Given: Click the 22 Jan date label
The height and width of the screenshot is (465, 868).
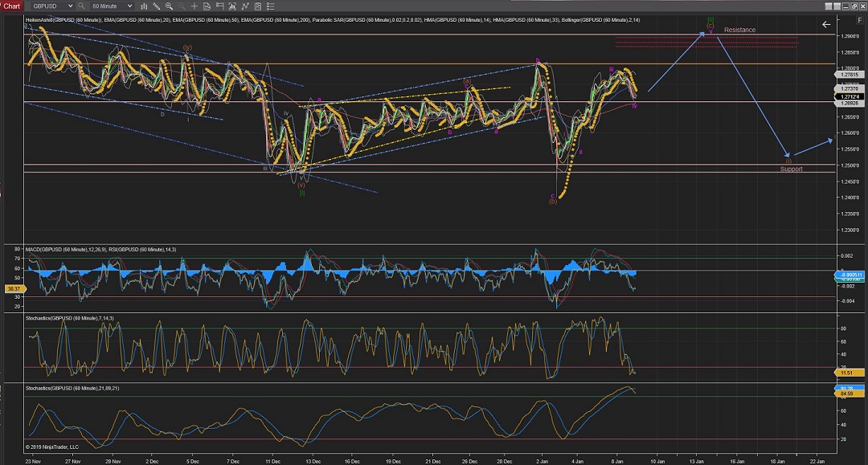Looking at the screenshot, I should (x=817, y=461).
